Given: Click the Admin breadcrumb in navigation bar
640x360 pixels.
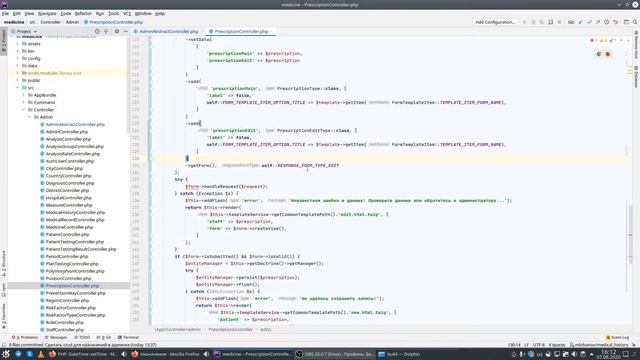Looking at the screenshot, I should pos(72,22).
